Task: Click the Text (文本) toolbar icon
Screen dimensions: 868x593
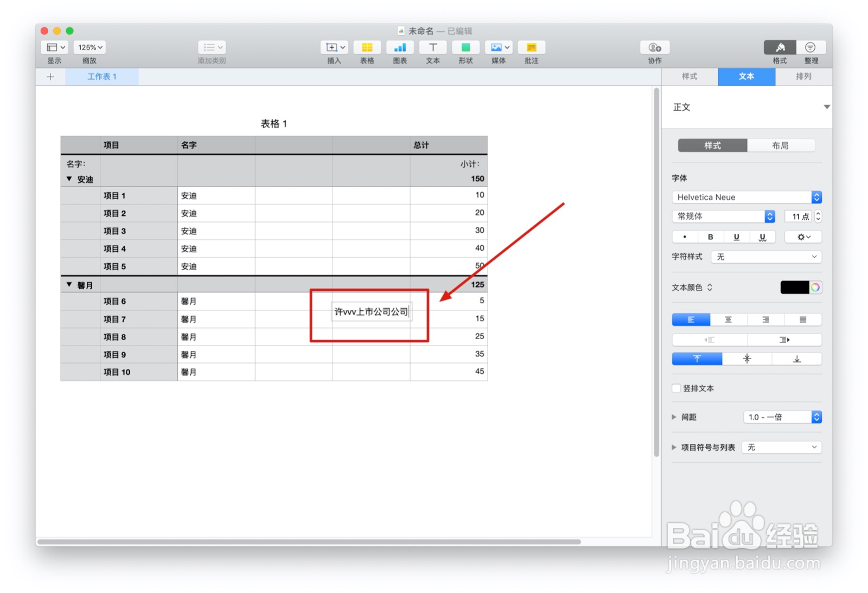Action: 433,47
